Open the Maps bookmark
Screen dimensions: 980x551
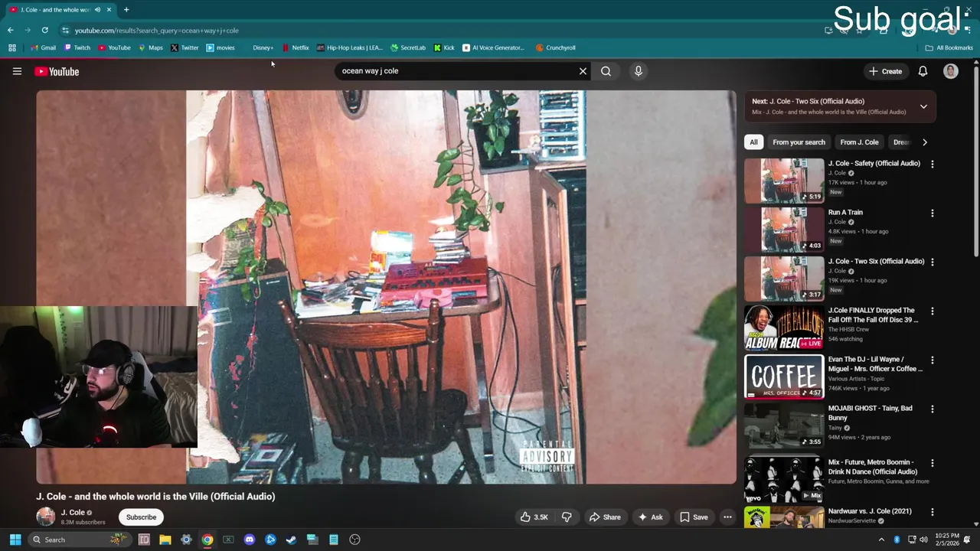point(151,47)
